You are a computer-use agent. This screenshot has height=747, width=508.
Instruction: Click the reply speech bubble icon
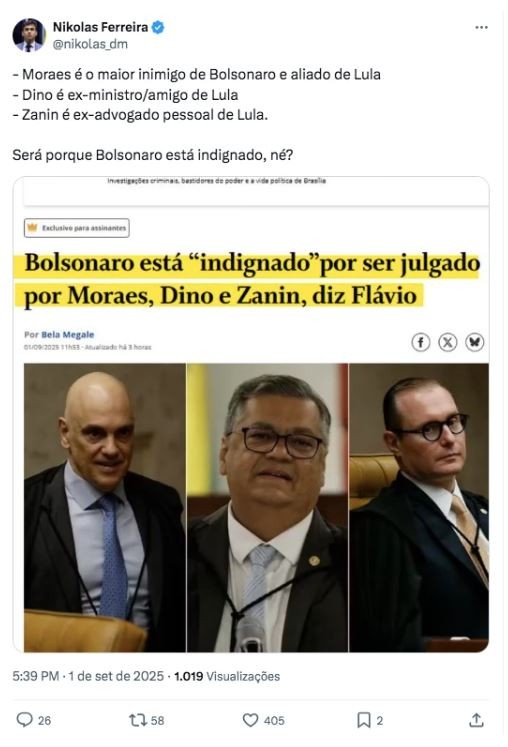coord(24,719)
